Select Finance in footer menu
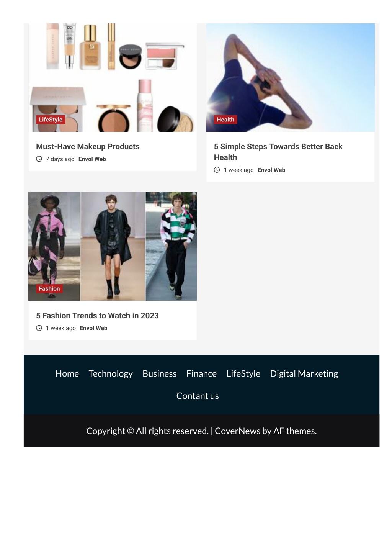The width and height of the screenshot is (392, 555). (x=201, y=373)
